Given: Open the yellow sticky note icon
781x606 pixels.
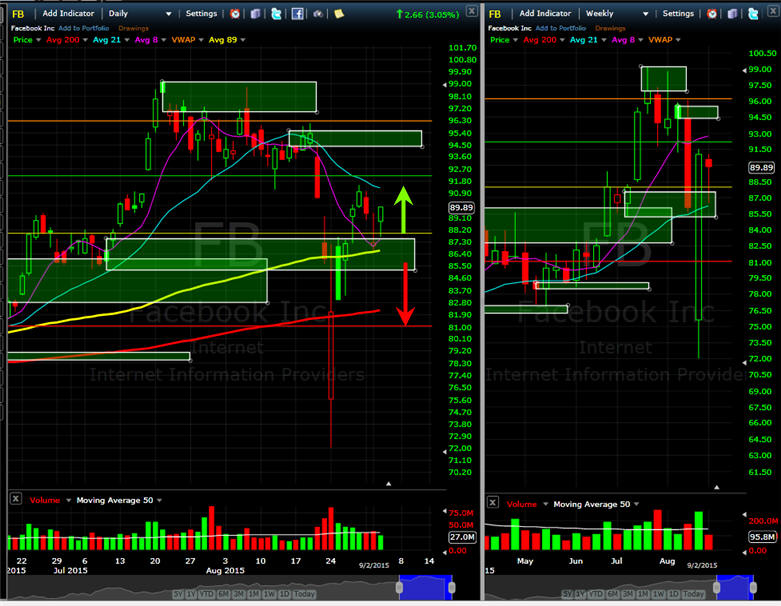Looking at the screenshot, I should pyautogui.click(x=339, y=13).
